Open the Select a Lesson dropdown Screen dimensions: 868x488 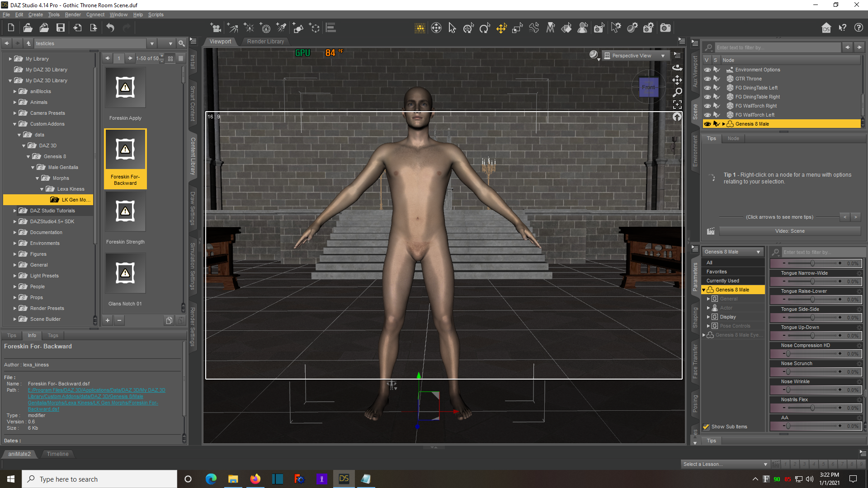coord(725,465)
